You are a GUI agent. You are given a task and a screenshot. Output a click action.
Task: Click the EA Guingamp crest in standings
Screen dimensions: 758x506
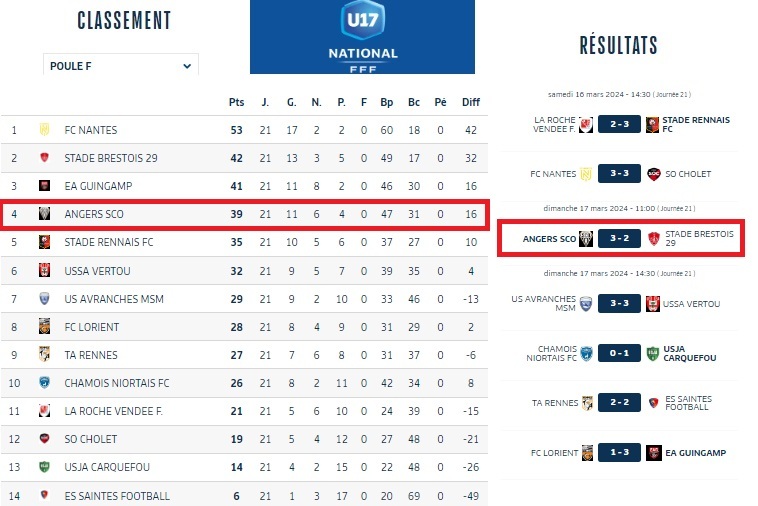44,186
